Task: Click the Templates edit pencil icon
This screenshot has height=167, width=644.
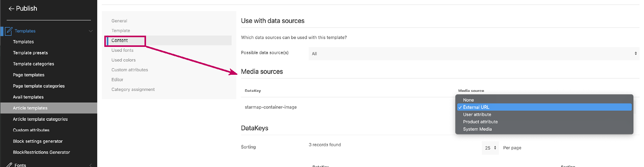Action: (8, 31)
